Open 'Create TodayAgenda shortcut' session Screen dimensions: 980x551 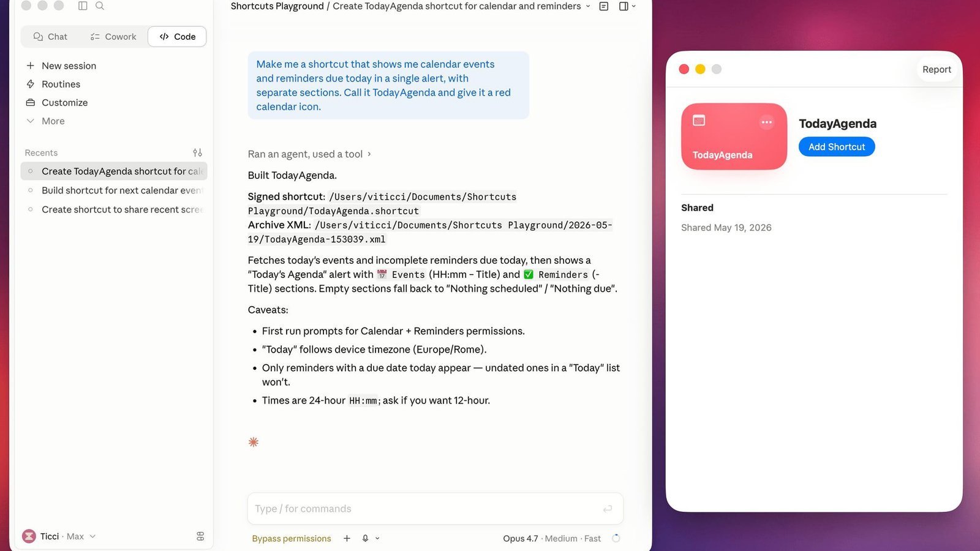tap(114, 171)
